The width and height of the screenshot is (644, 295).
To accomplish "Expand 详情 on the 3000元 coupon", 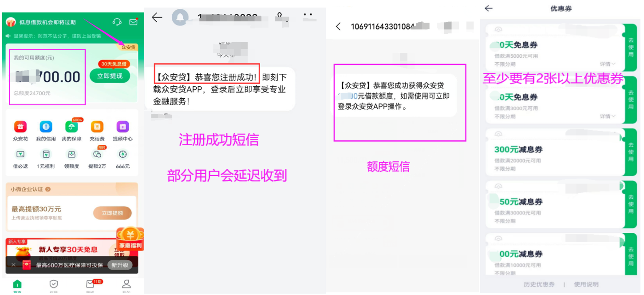I will [608, 116].
